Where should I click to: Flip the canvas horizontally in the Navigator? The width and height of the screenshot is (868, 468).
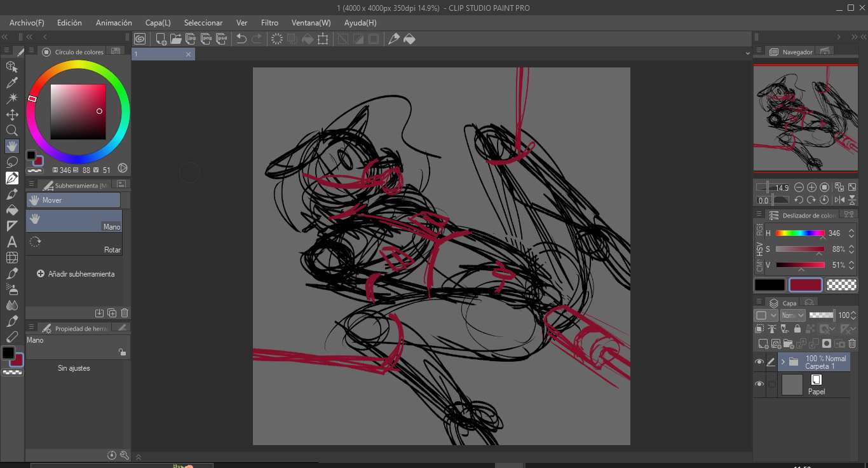click(839, 200)
